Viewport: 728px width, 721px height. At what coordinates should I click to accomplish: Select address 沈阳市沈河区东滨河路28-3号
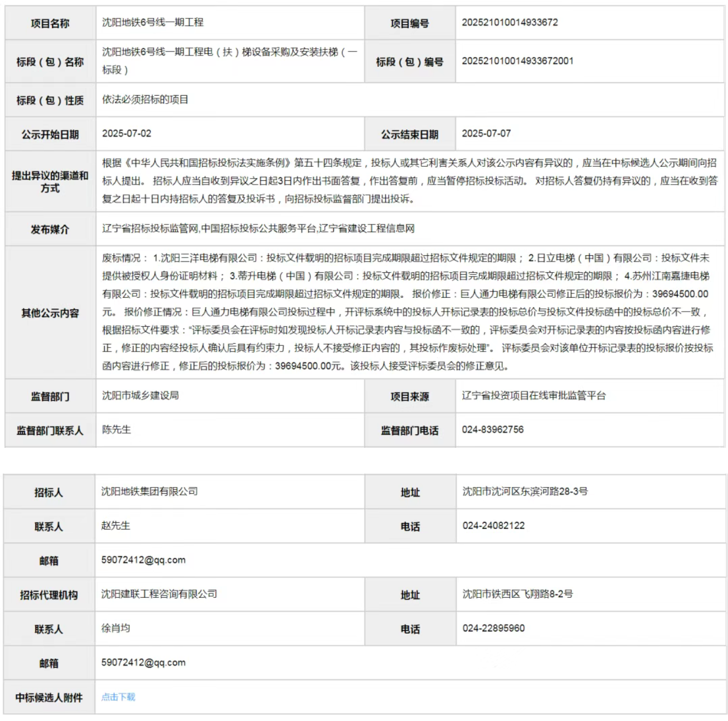pyautogui.click(x=525, y=491)
